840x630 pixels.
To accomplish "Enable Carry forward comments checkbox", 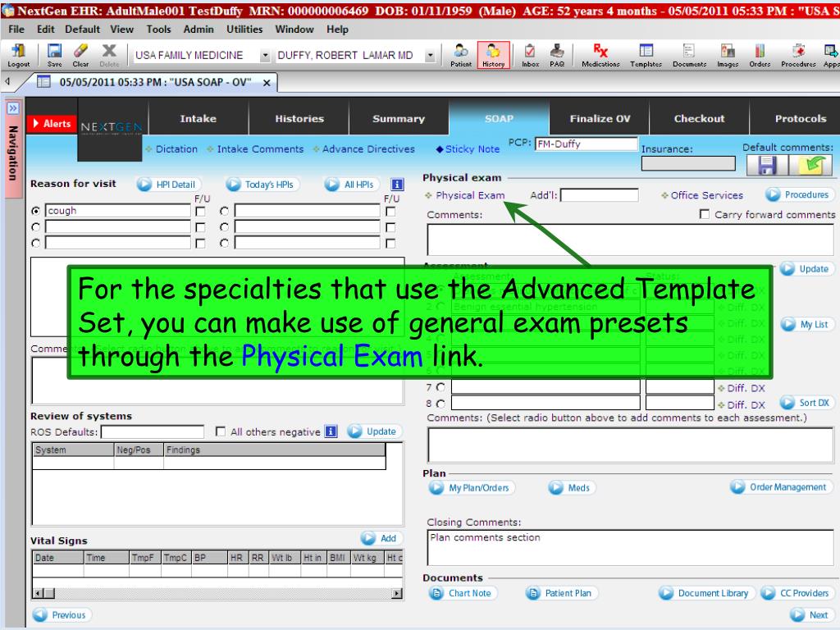I will [705, 214].
